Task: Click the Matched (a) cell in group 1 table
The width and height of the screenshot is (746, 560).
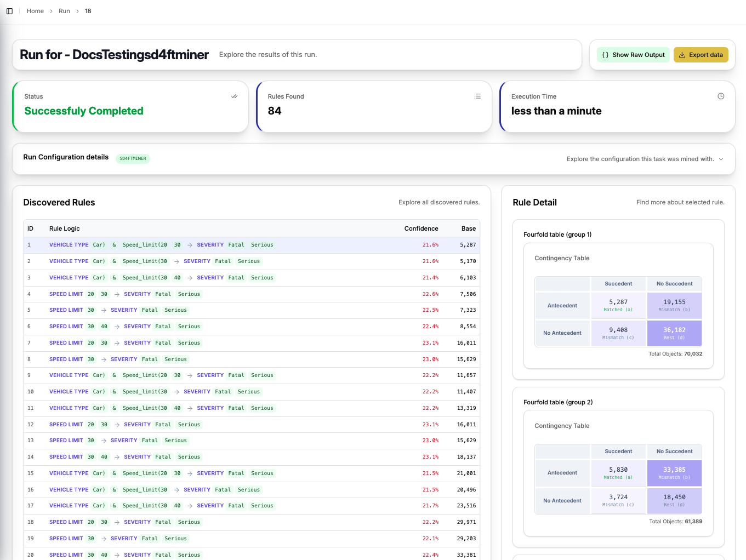Action: (x=618, y=305)
